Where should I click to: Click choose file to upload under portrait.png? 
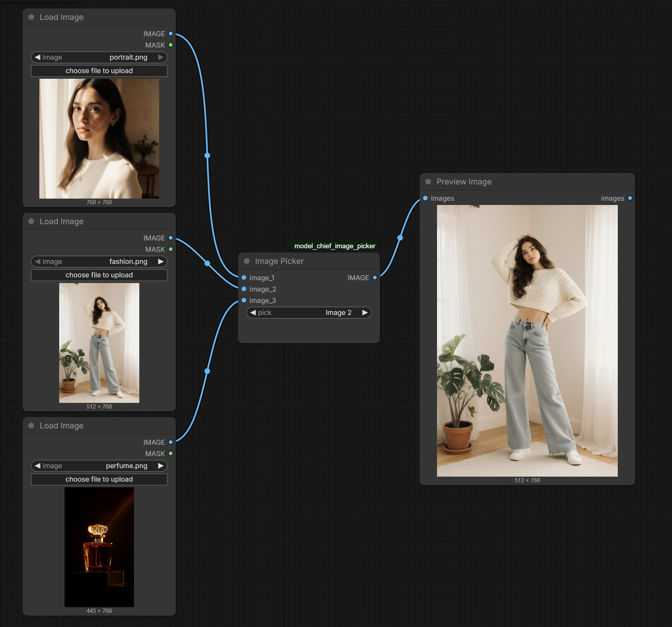99,71
